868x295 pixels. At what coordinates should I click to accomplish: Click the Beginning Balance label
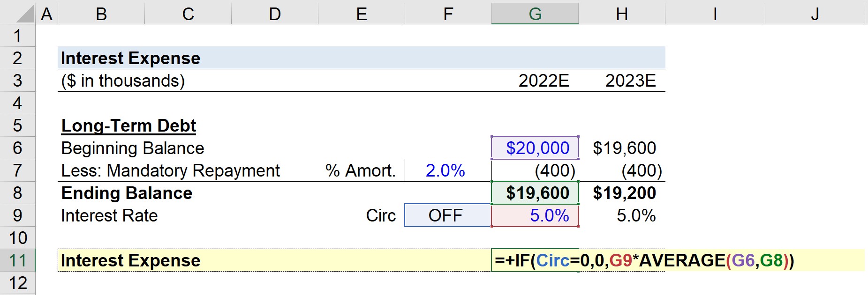point(133,148)
